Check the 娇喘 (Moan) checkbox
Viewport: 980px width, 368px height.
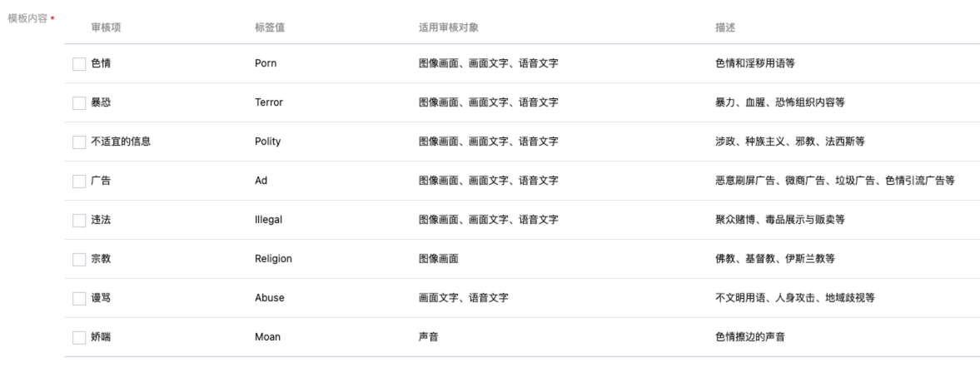click(x=79, y=337)
